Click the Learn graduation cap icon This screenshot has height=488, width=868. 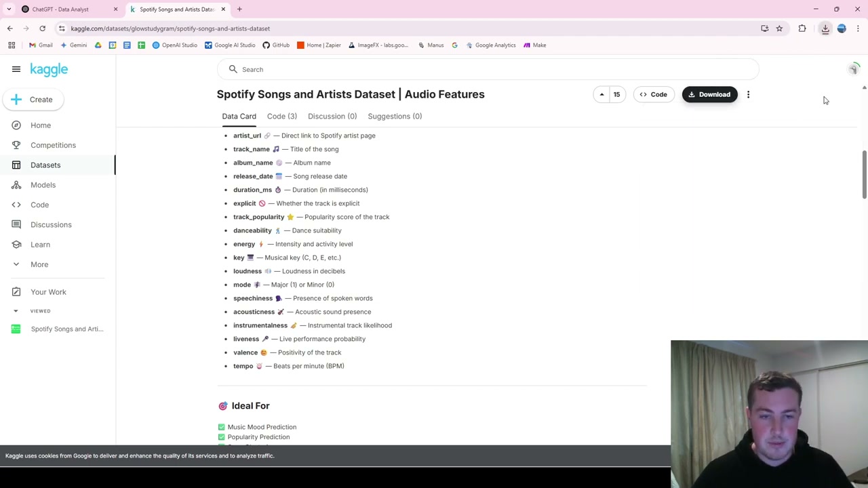coord(16,245)
